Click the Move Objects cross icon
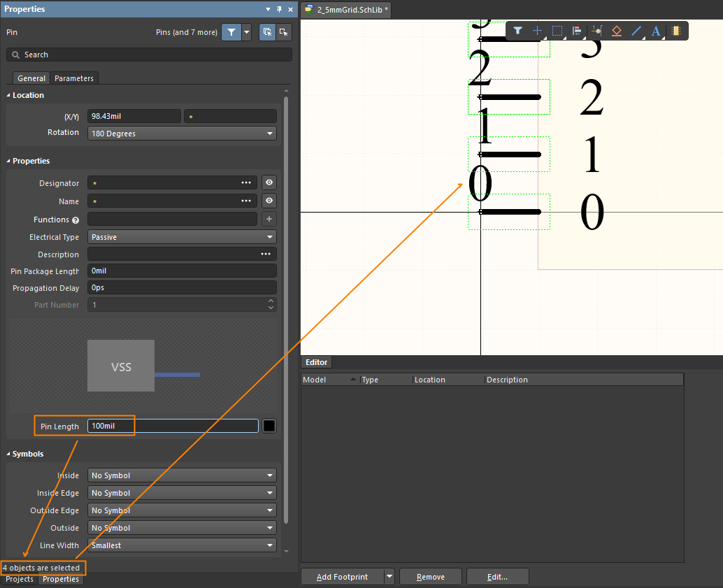This screenshot has height=588, width=723. tap(537, 31)
